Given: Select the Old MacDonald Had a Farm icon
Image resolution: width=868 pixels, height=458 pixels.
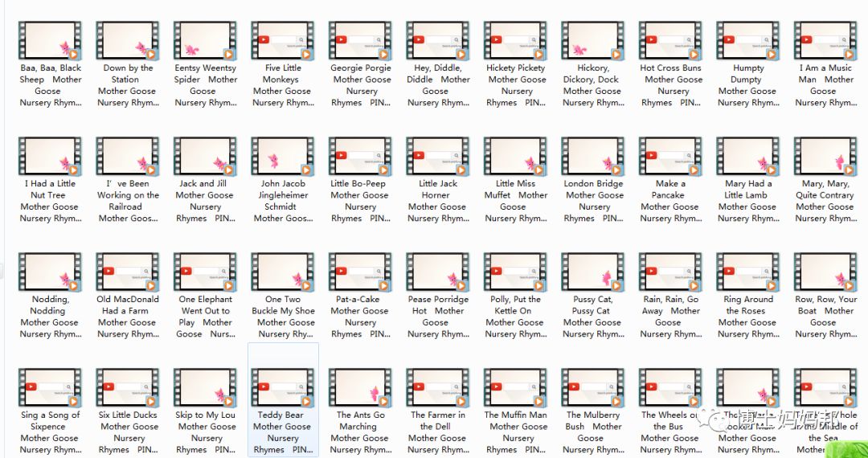Looking at the screenshot, I should pyautogui.click(x=127, y=272).
